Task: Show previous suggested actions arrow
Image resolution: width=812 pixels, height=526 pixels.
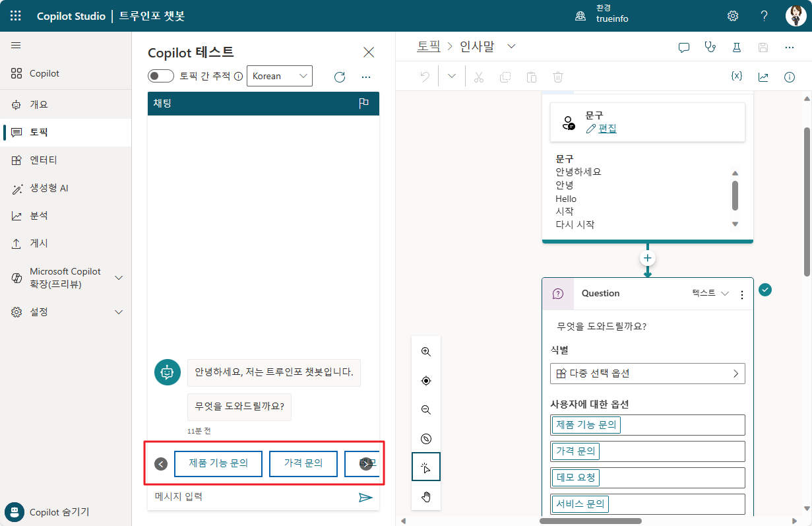Action: pyautogui.click(x=161, y=464)
